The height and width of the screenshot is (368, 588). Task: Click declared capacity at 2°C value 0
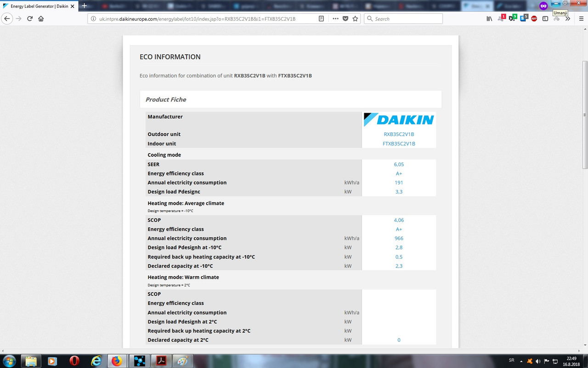[x=399, y=340]
